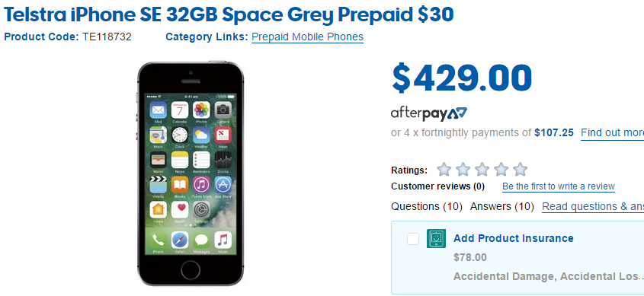Click product code TE118732

click(107, 37)
